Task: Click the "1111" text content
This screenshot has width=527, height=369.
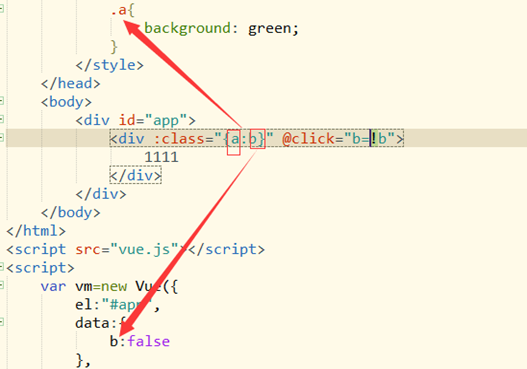Action: pyautogui.click(x=161, y=157)
